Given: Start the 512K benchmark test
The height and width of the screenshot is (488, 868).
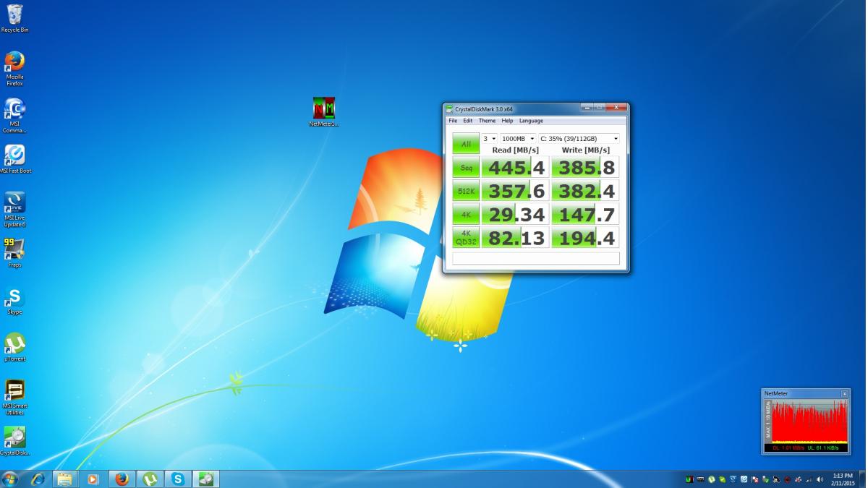Looking at the screenshot, I should click(x=466, y=191).
